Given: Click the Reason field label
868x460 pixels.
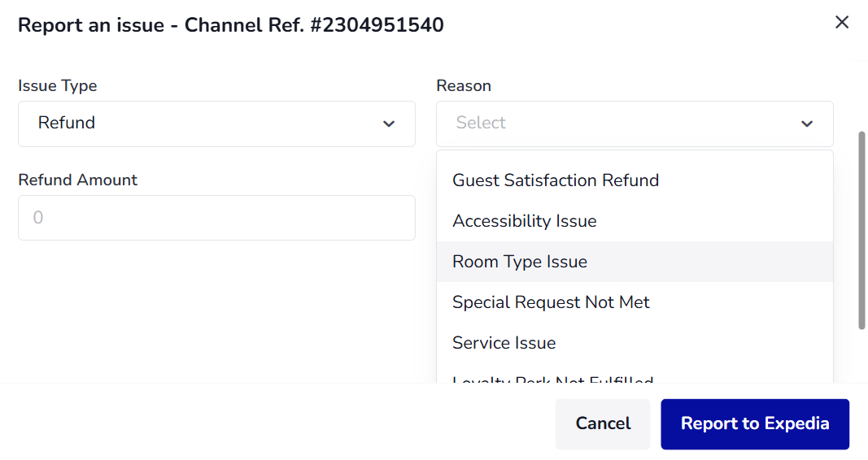Looking at the screenshot, I should tap(464, 85).
